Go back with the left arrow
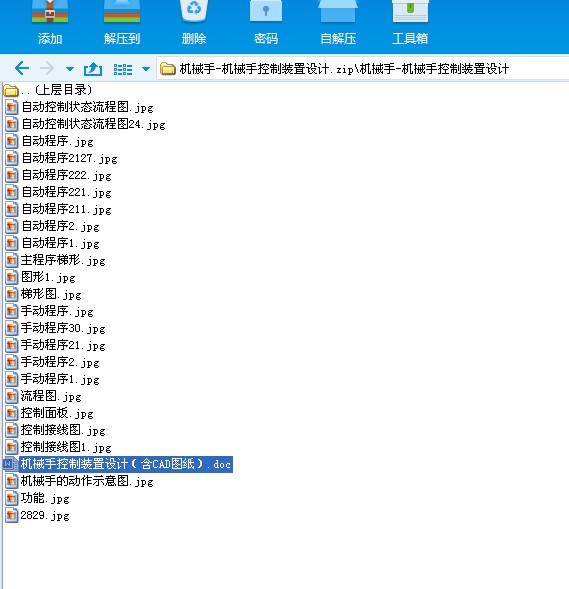This screenshot has height=589, width=569. tap(22, 68)
